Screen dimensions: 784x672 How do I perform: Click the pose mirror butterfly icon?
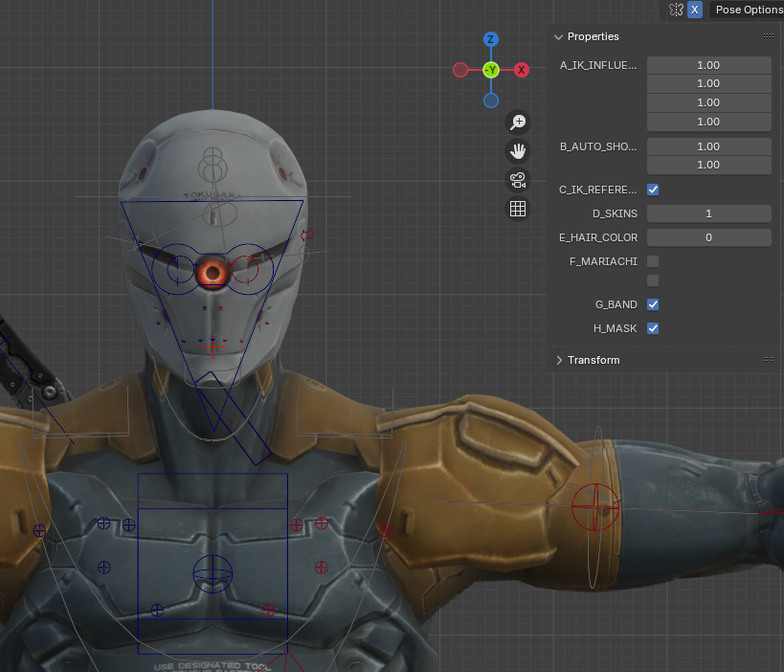[676, 10]
